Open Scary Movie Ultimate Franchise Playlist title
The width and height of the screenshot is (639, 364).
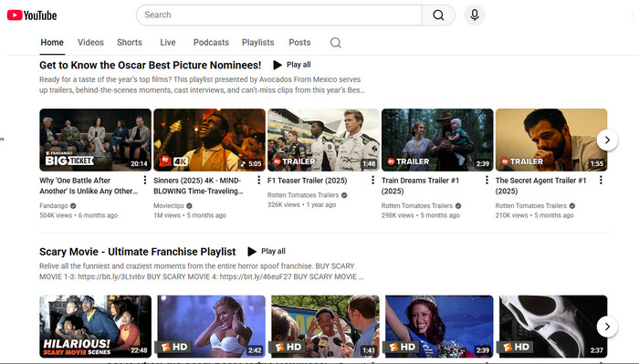(137, 252)
